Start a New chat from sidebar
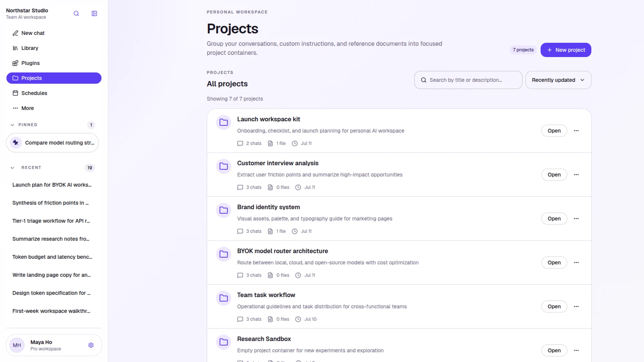 coord(54,33)
